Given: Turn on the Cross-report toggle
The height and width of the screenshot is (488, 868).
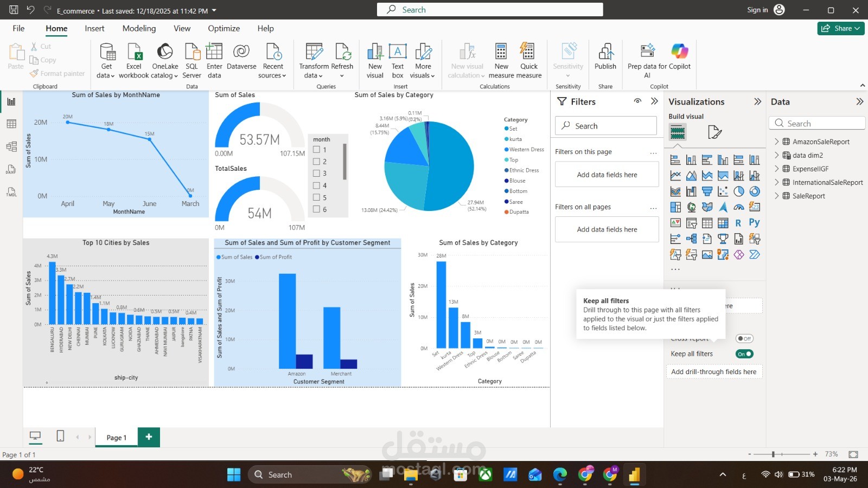Looking at the screenshot, I should 744,338.
